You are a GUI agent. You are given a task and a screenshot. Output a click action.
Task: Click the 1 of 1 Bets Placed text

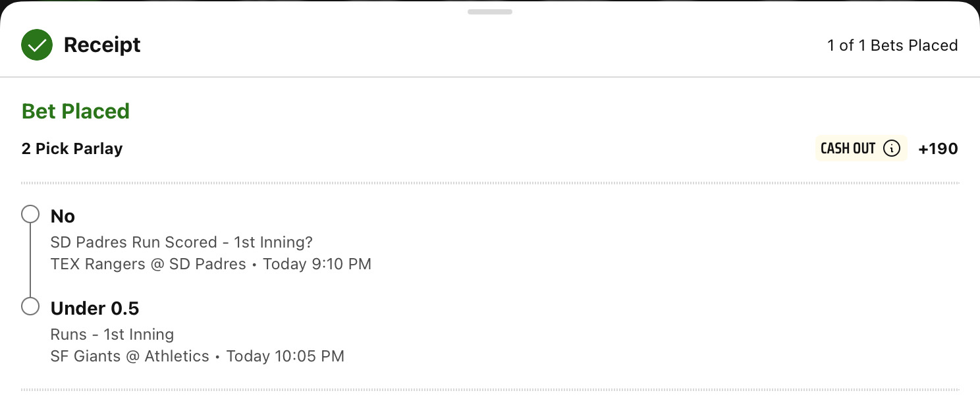(x=892, y=45)
